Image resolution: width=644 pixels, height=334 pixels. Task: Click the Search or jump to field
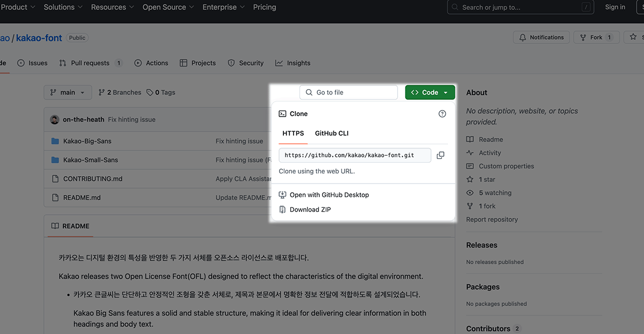coord(521,8)
